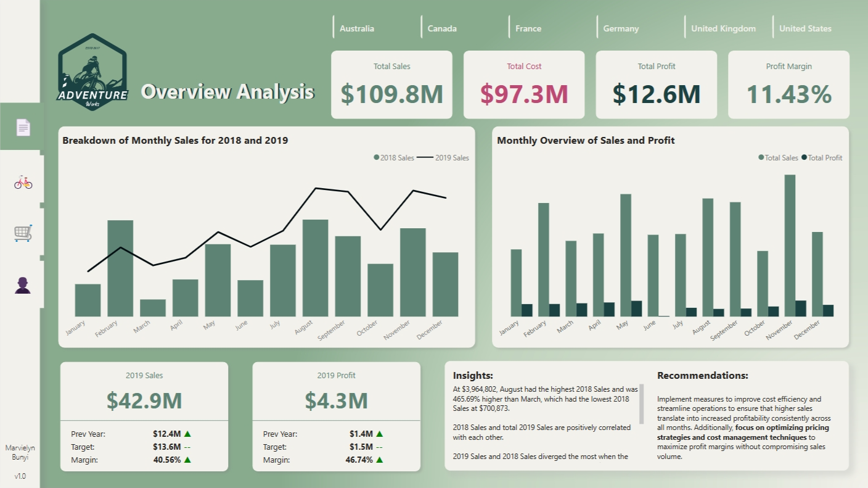Select the Profit Margin 11.43% card
Viewport: 868px width, 488px height.
789,85
